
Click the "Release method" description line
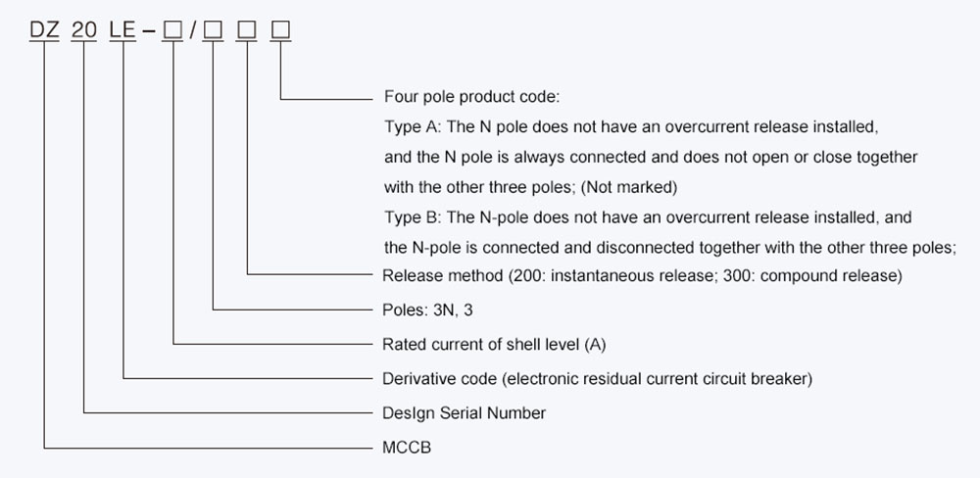point(642,275)
